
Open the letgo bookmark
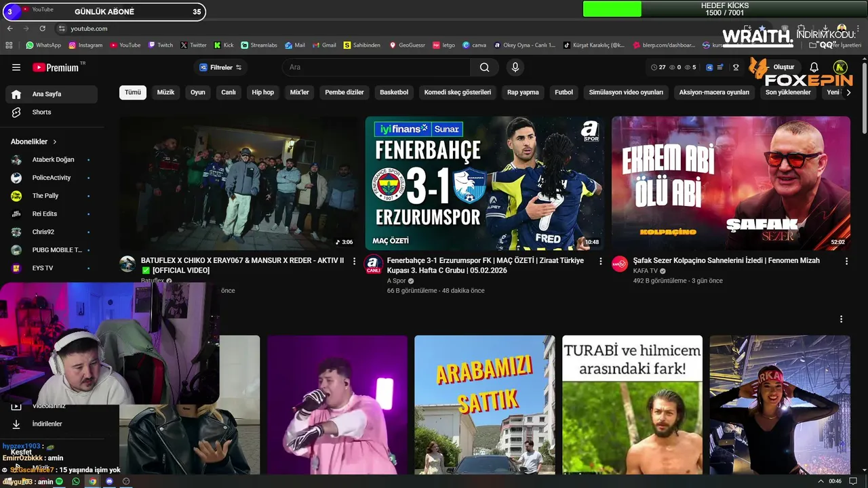click(x=444, y=45)
